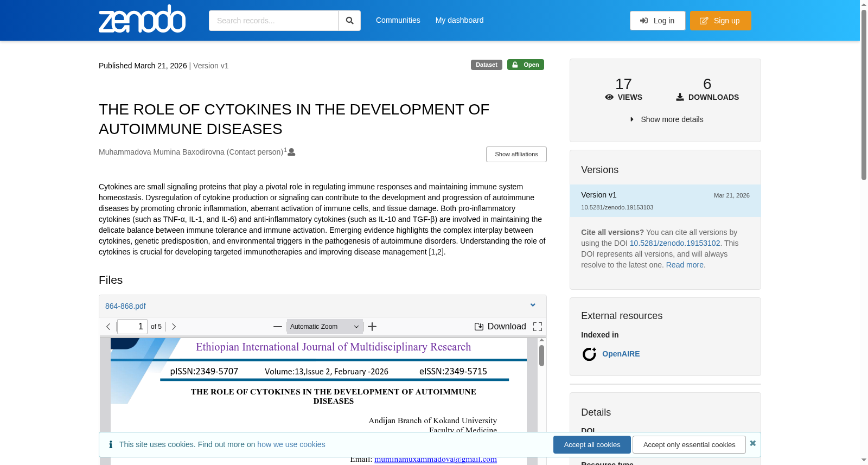Toggle PDF fullscreen mode
This screenshot has width=868, height=465.
538,327
